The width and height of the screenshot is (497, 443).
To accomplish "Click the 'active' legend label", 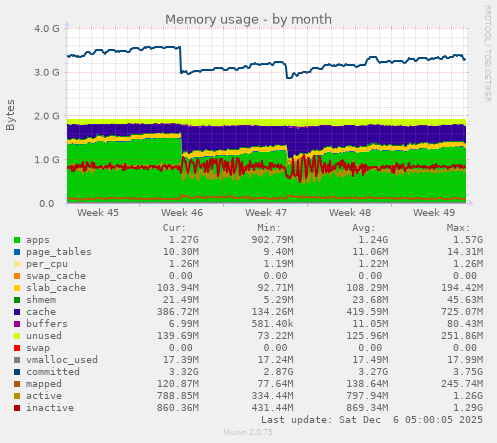I will coord(44,396).
